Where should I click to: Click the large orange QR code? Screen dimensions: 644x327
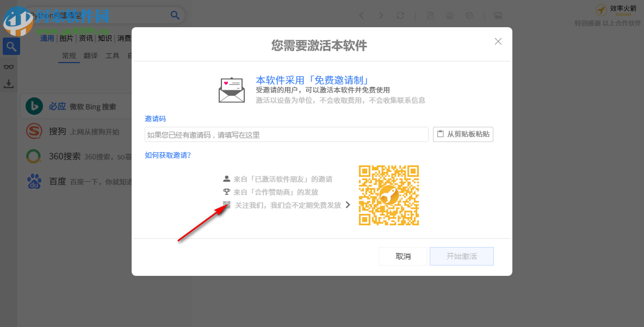tap(388, 195)
